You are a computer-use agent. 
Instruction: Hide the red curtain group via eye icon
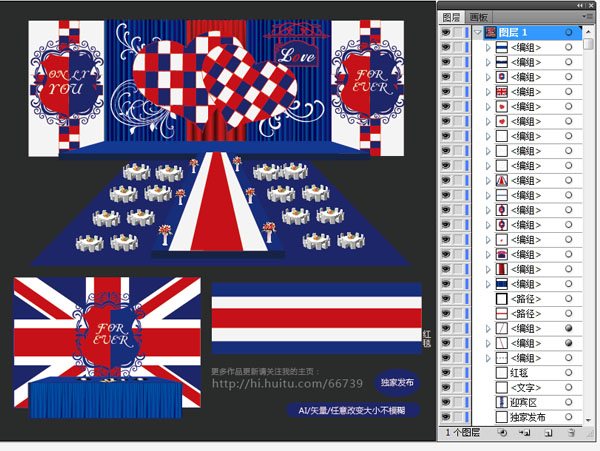pos(446,269)
